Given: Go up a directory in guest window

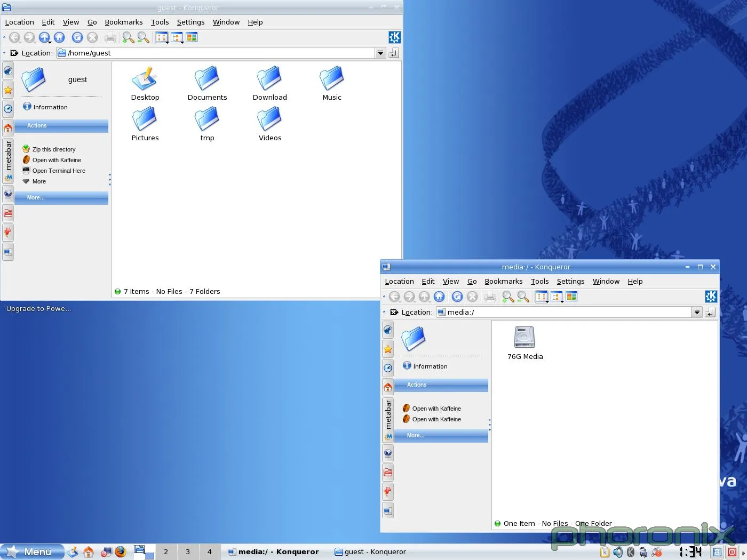Looking at the screenshot, I should (x=44, y=37).
